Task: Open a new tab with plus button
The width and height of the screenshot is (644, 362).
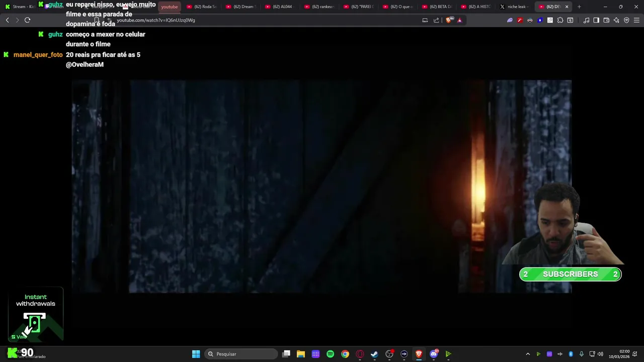Action: point(579,7)
